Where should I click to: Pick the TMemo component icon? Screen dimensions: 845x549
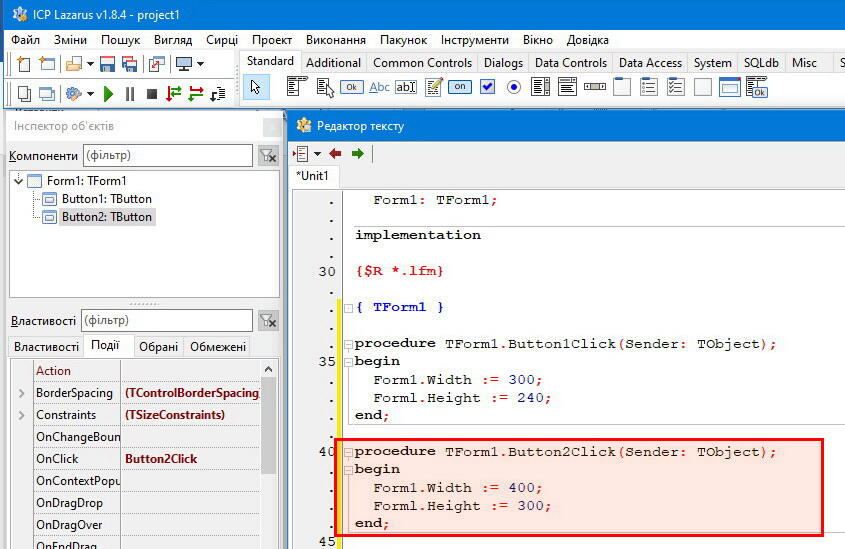click(434, 87)
